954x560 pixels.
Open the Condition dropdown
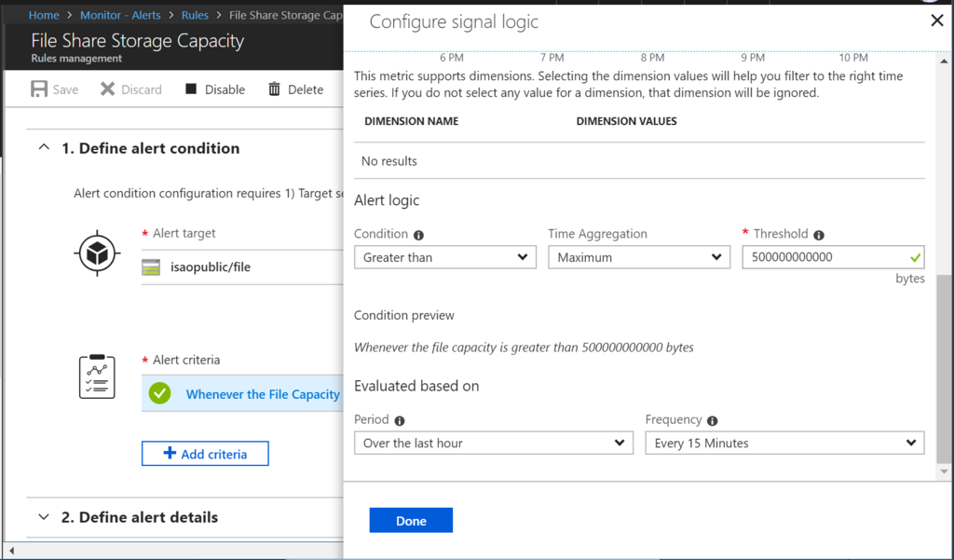(444, 257)
